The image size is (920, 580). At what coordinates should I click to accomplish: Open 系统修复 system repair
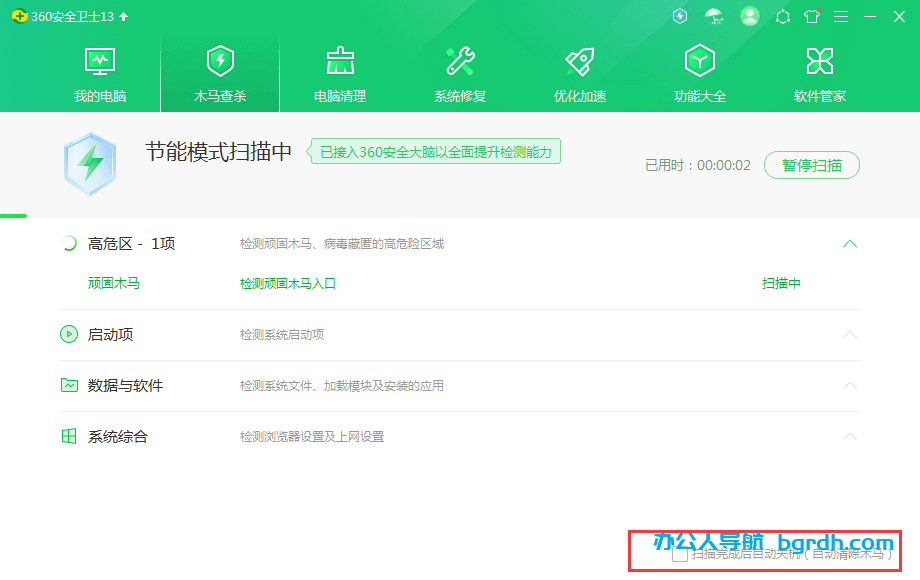click(459, 70)
